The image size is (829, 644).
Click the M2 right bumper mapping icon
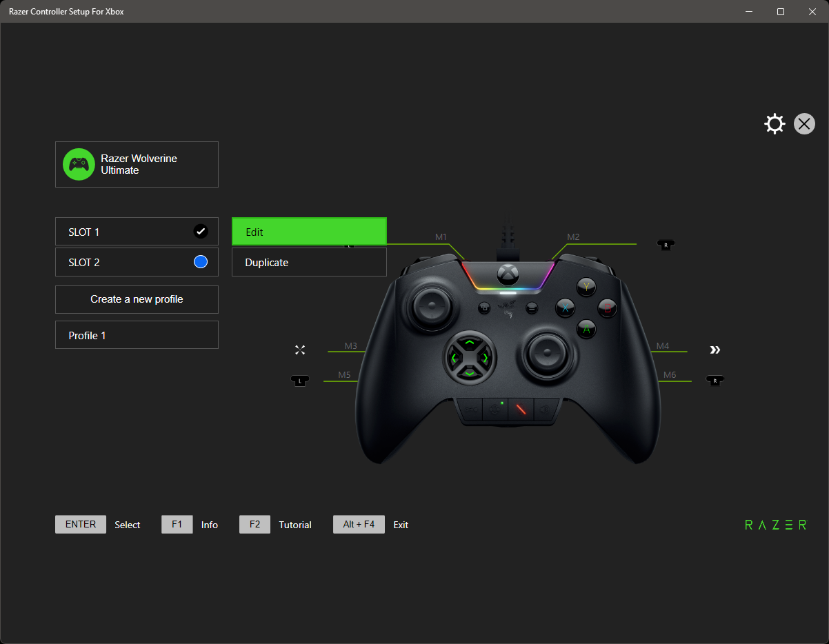coord(666,244)
